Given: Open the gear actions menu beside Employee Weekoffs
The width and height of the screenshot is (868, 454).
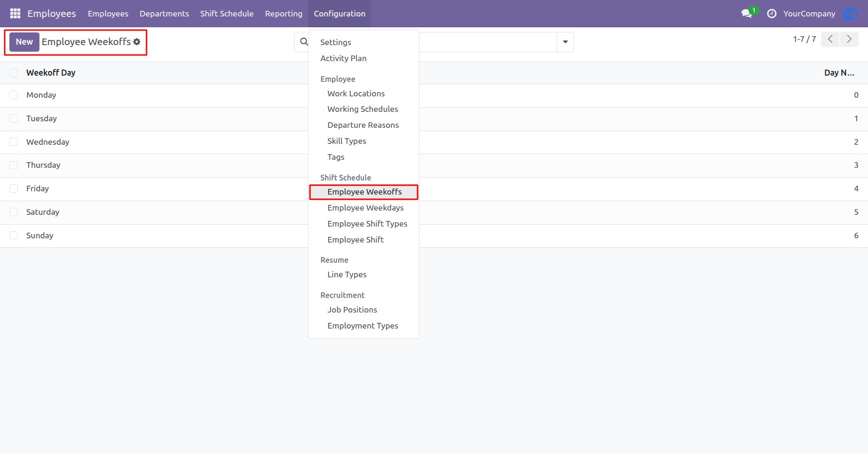Looking at the screenshot, I should 137,42.
